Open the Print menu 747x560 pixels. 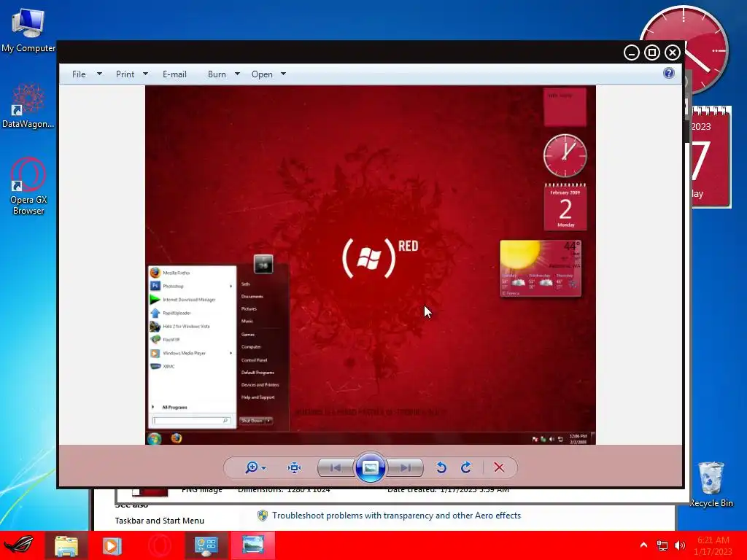(x=125, y=74)
